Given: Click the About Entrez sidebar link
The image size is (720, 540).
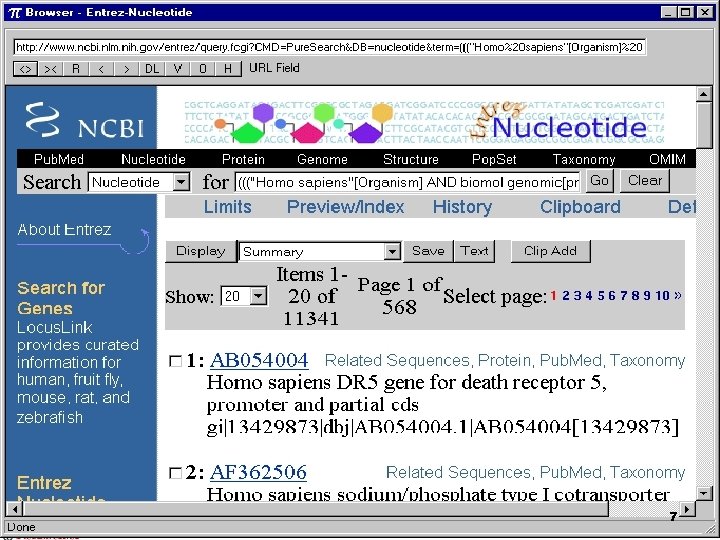Looking at the screenshot, I should (x=64, y=230).
